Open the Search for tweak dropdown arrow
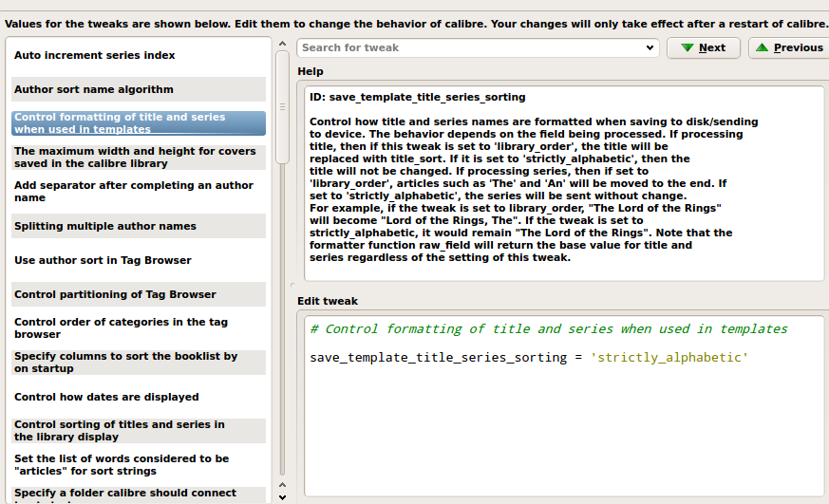 [650, 47]
